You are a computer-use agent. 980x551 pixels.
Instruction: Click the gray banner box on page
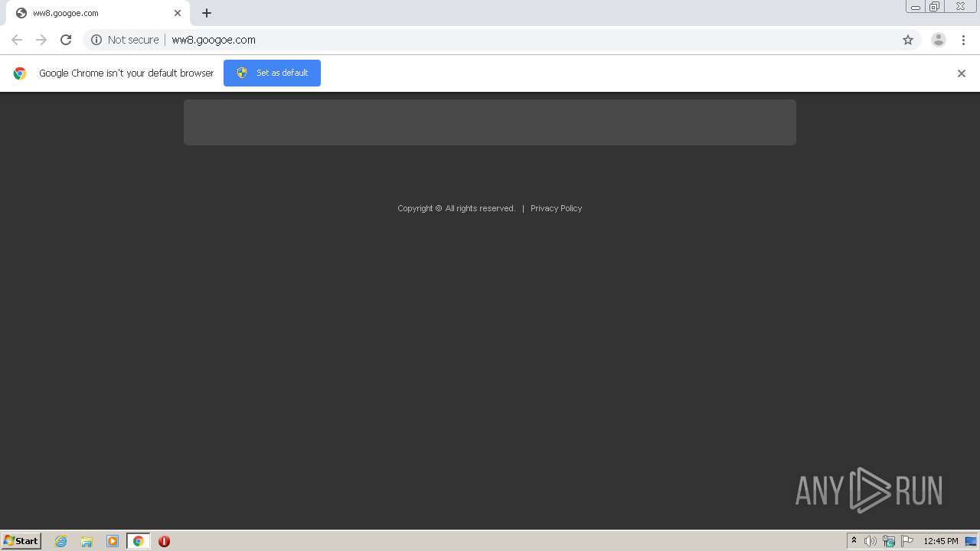490,122
